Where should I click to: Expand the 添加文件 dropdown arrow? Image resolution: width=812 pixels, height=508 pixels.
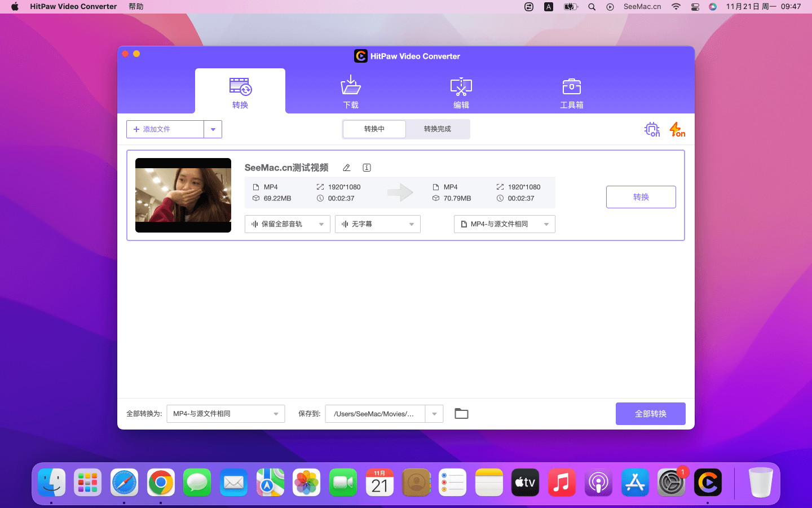pyautogui.click(x=213, y=129)
